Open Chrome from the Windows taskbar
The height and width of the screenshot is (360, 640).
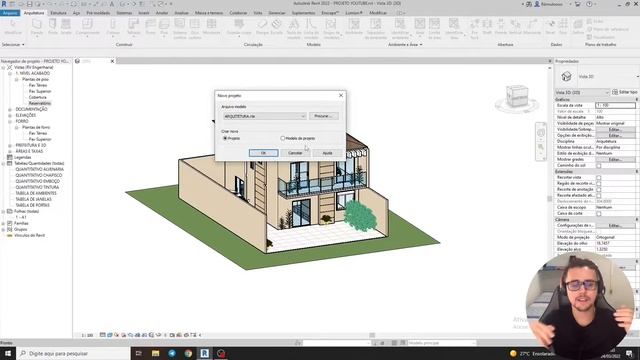coord(188,353)
